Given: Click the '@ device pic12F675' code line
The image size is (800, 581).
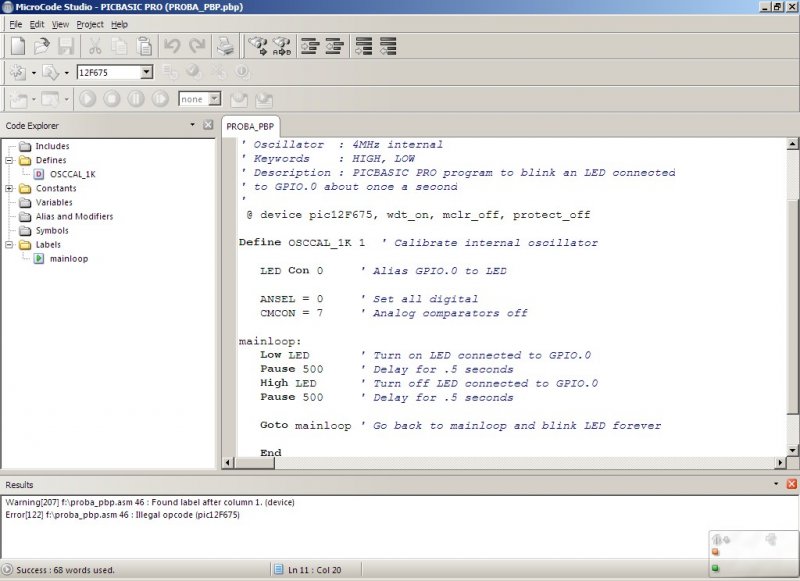Looking at the screenshot, I should pyautogui.click(x=418, y=215).
